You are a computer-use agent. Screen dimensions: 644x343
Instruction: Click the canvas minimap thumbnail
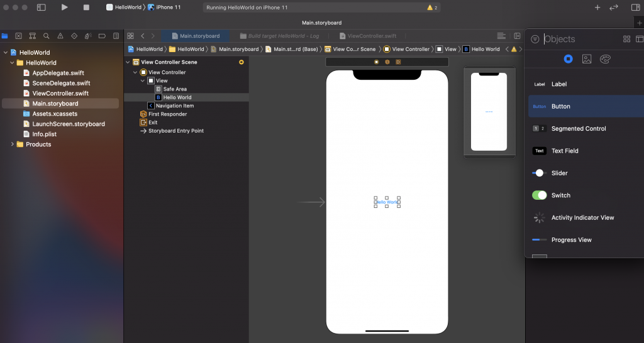(489, 112)
